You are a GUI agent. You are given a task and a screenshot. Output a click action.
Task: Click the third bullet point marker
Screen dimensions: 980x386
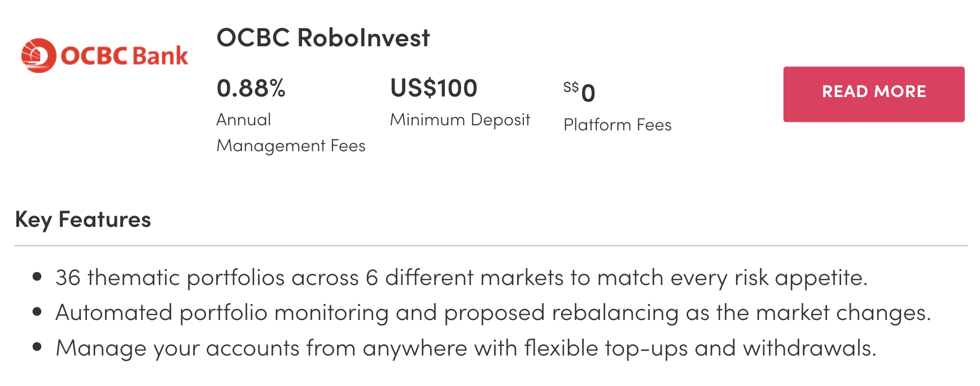click(37, 346)
